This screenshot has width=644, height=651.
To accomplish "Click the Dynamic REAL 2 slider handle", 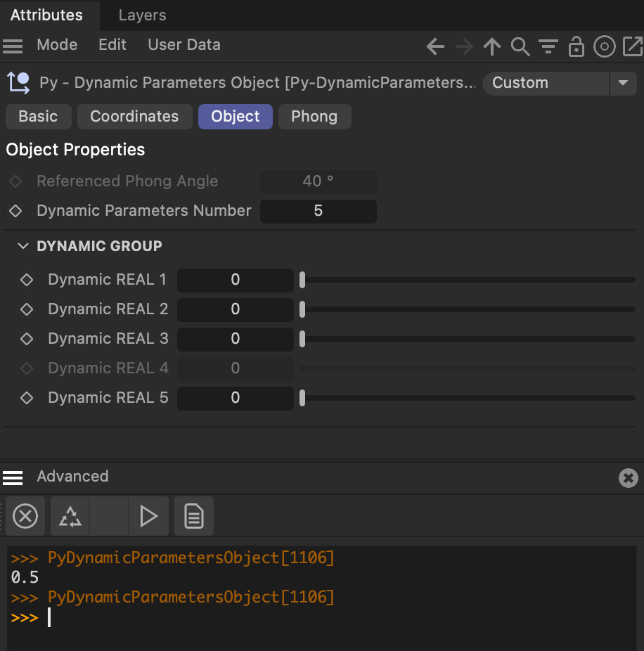I will (x=302, y=309).
